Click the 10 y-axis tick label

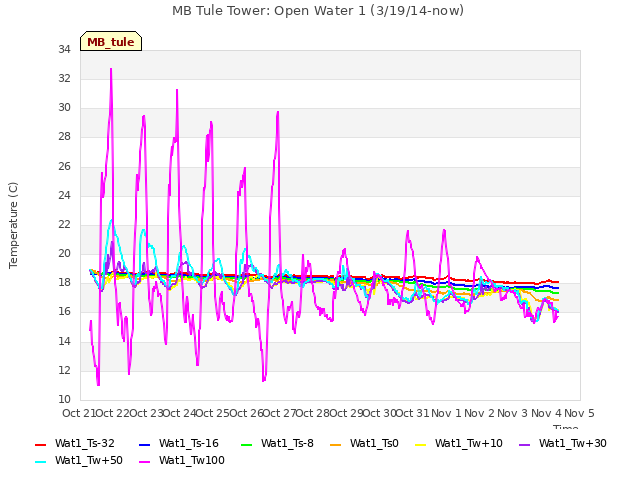64,399
